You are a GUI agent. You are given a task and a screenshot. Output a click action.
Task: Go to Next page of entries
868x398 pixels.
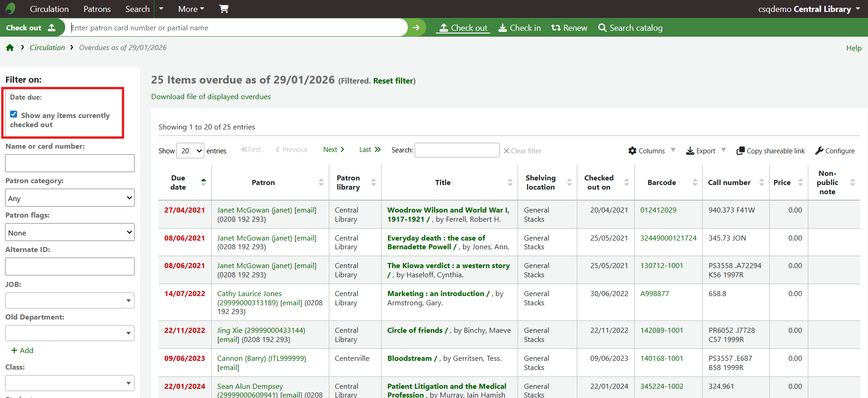coord(333,150)
